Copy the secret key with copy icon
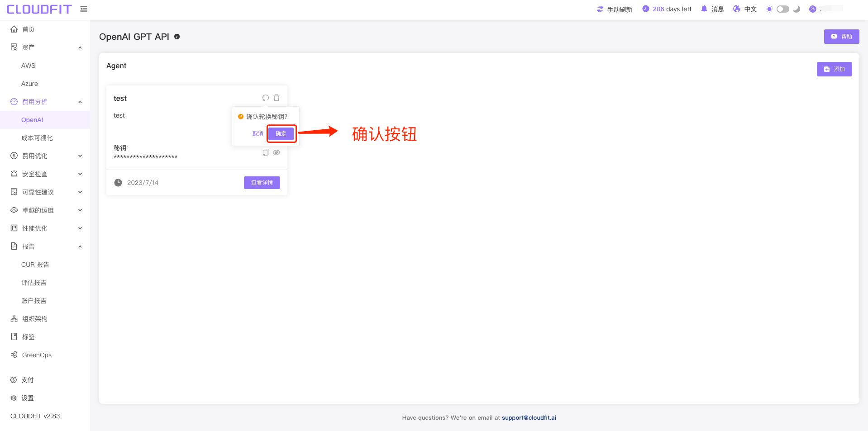Screen dimensions: 868x431 266,152
